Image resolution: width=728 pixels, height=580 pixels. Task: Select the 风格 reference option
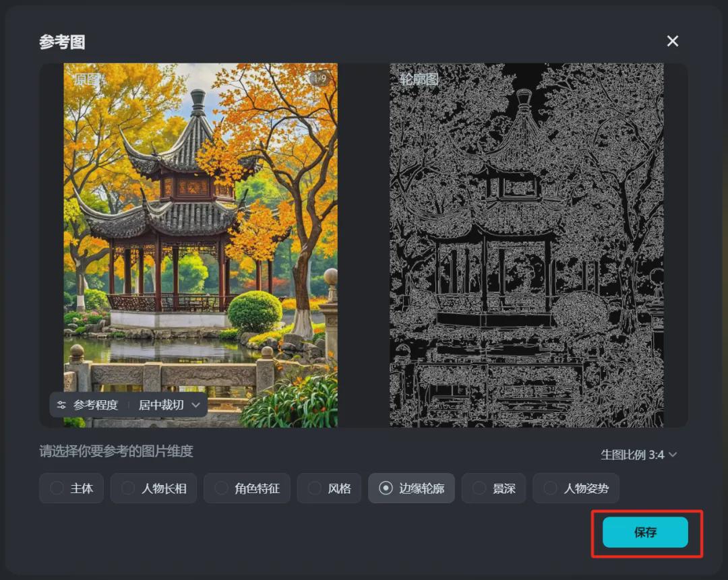[x=329, y=488]
